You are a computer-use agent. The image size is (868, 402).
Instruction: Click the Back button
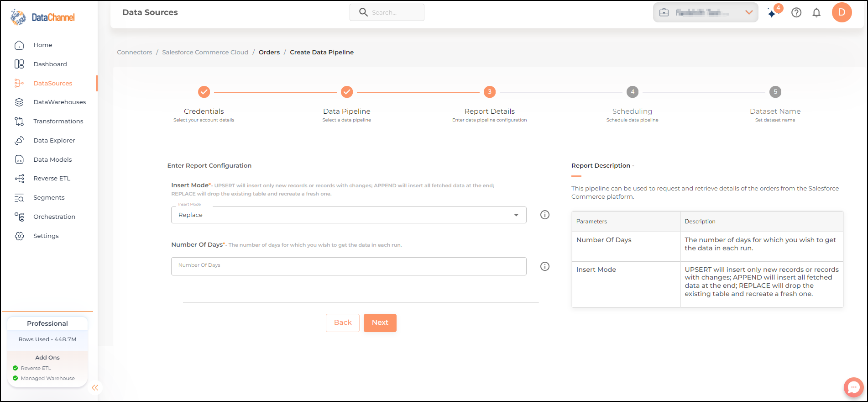343,323
